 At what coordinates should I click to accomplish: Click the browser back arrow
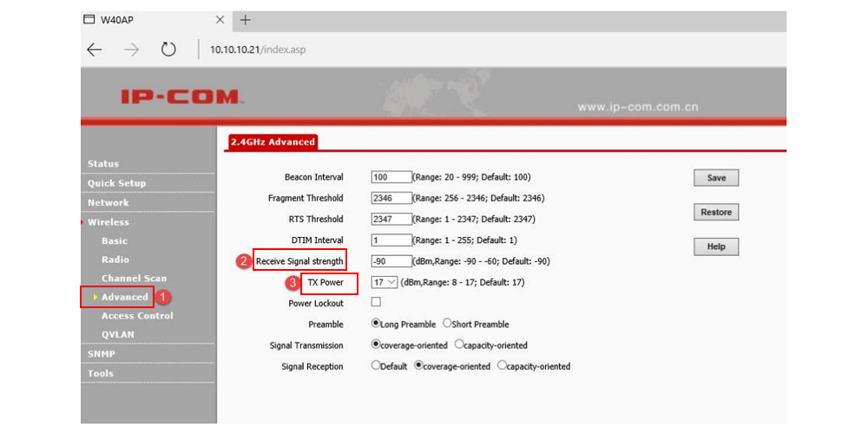95,49
